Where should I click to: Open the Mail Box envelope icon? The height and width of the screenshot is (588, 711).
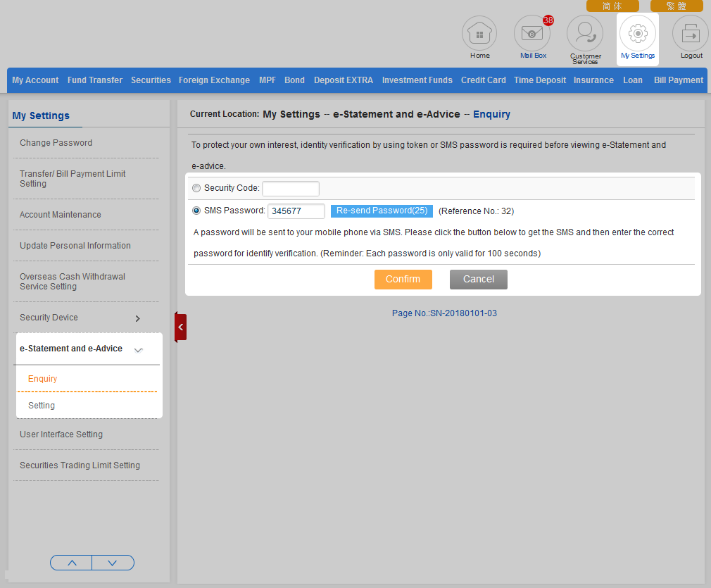pos(532,34)
